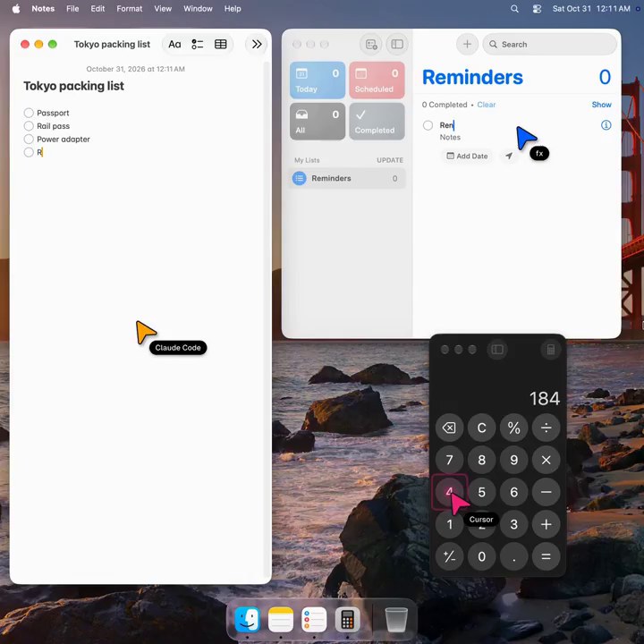This screenshot has height=644, width=644.
Task: Open Reminders app from the Dock
Action: point(314,620)
